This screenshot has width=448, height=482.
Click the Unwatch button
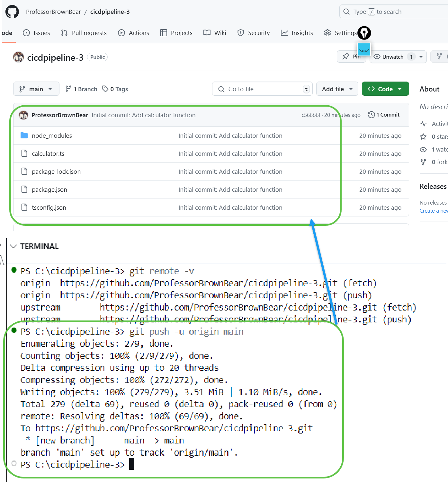pos(392,57)
